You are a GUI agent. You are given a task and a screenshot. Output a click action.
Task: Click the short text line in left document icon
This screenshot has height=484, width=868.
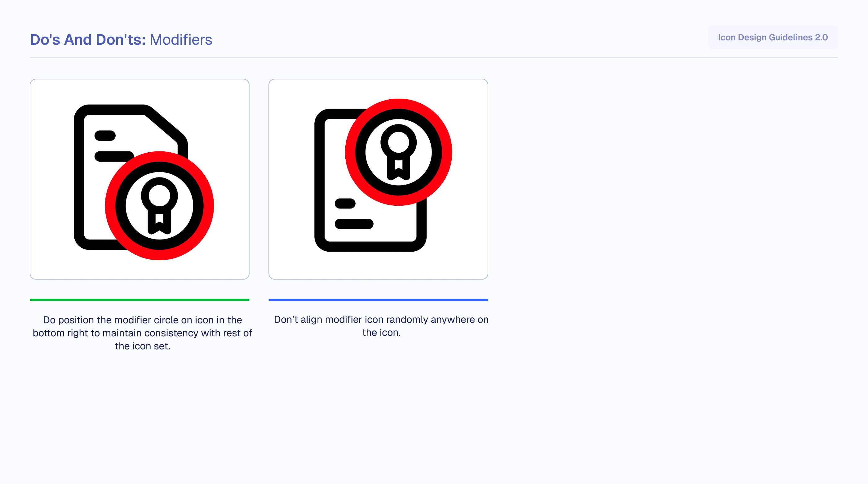[x=105, y=136]
